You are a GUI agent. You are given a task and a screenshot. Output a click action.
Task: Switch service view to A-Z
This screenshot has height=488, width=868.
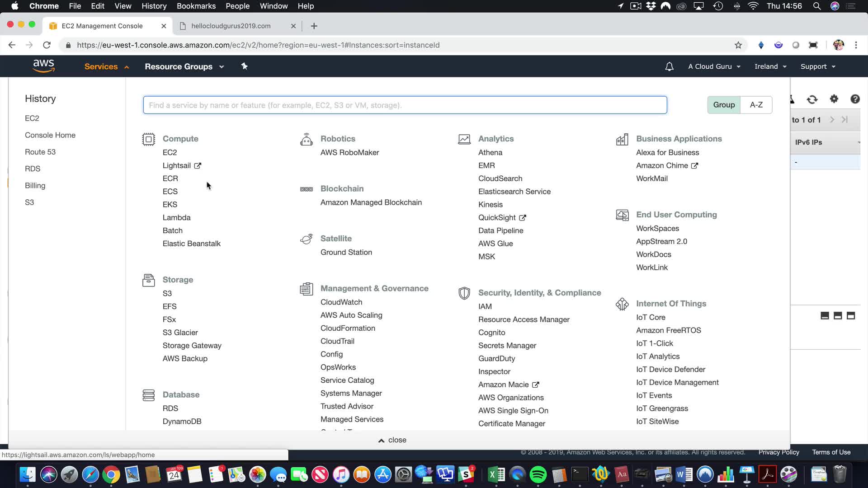pyautogui.click(x=756, y=105)
